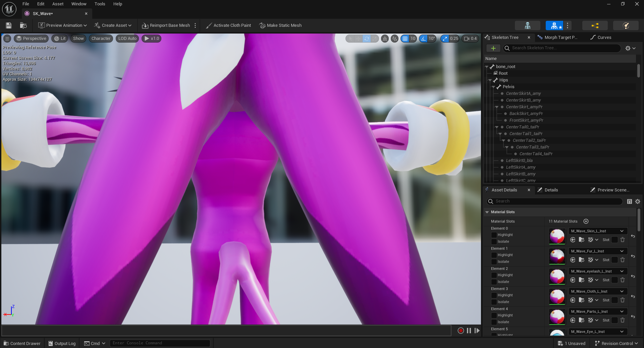Add a new bone or socket with plus button
The width and height of the screenshot is (644, 348).
(493, 48)
